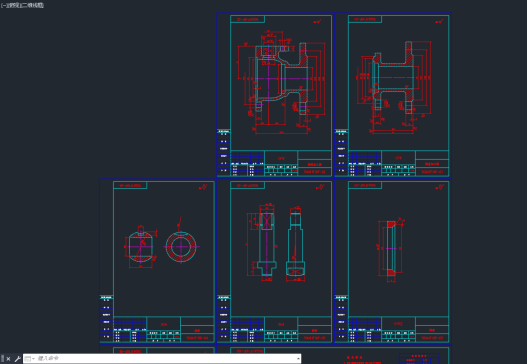Image resolution: width=527 pixels, height=364 pixels.
Task: Open the viewport [-] controls menu
Action: (x=3, y=5)
